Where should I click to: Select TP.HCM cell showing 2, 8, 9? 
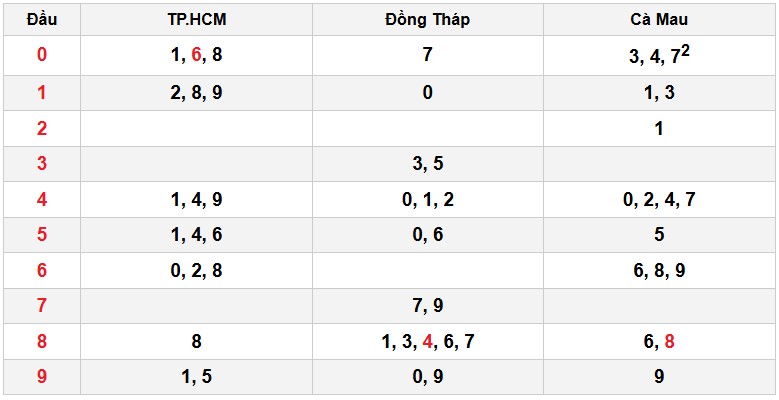point(196,93)
